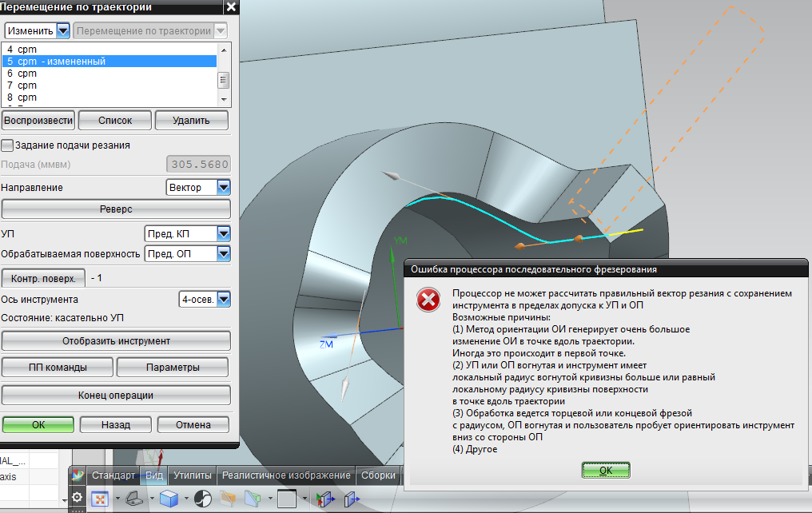Click the 'Реверс' button

click(x=115, y=209)
